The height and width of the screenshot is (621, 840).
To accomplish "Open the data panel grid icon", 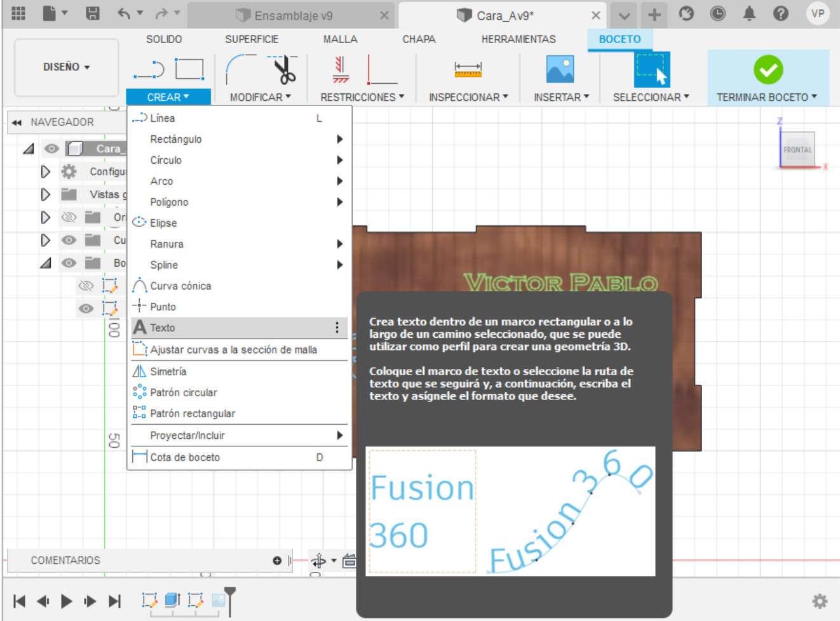I will point(18,13).
